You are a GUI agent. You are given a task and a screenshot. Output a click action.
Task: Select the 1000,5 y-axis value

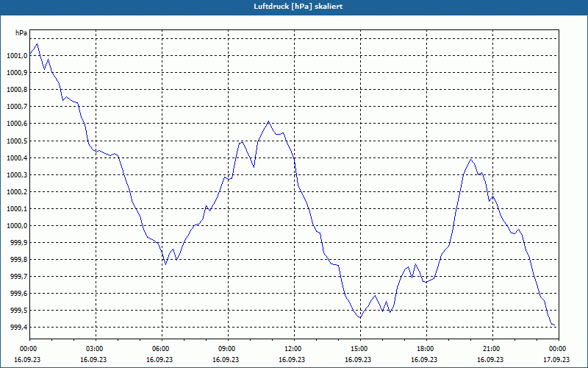pos(17,141)
